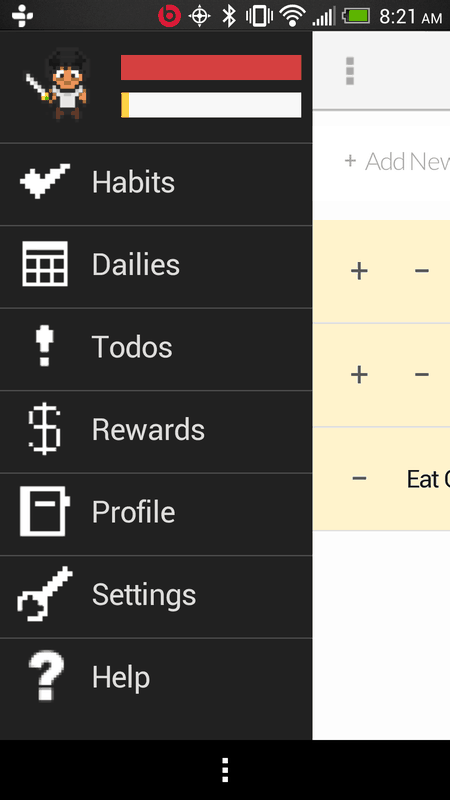Tap the gray drawer toggle dots
450x800 pixels.
click(350, 71)
